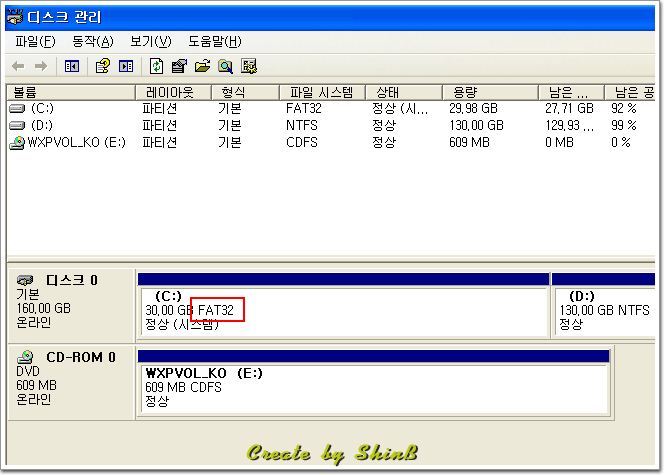Screen dimensions: 664x475
Task: Open the help icon with question mark
Action: pos(102,66)
